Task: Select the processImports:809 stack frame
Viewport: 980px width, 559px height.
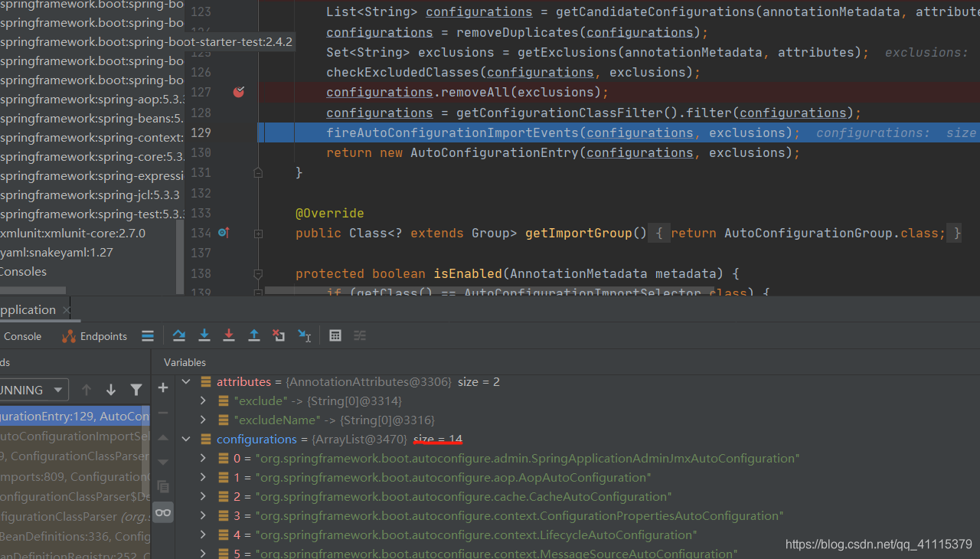Action: pyautogui.click(x=75, y=476)
